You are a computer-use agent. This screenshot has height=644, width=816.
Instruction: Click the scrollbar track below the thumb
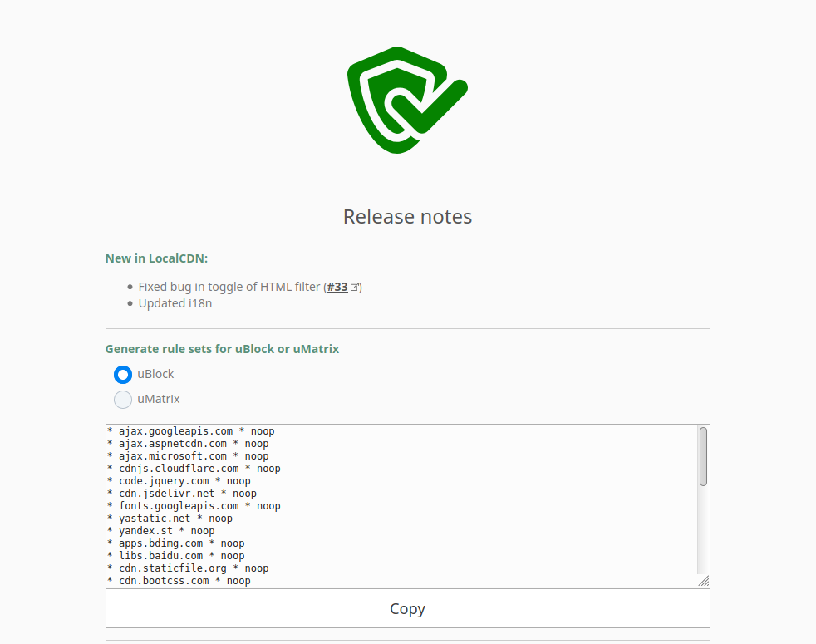(x=703, y=531)
